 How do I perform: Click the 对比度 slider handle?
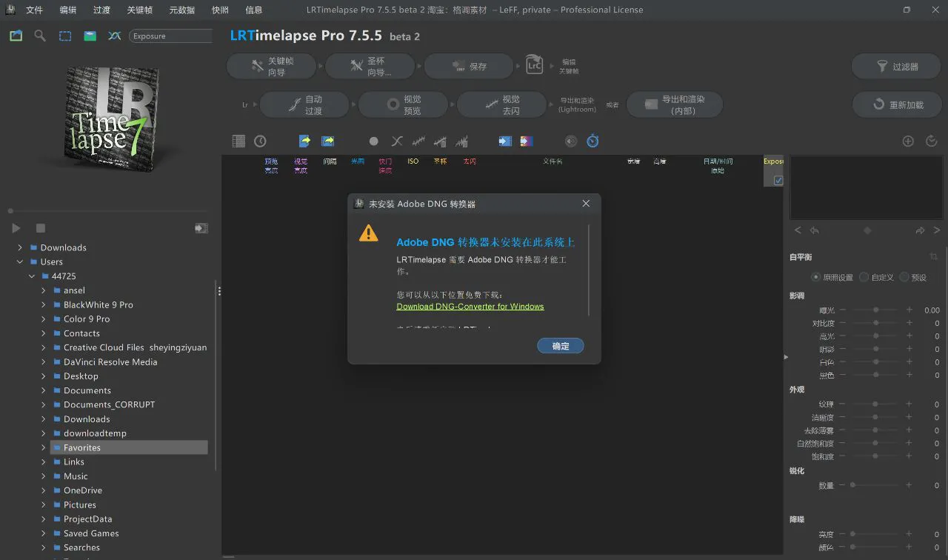point(876,323)
